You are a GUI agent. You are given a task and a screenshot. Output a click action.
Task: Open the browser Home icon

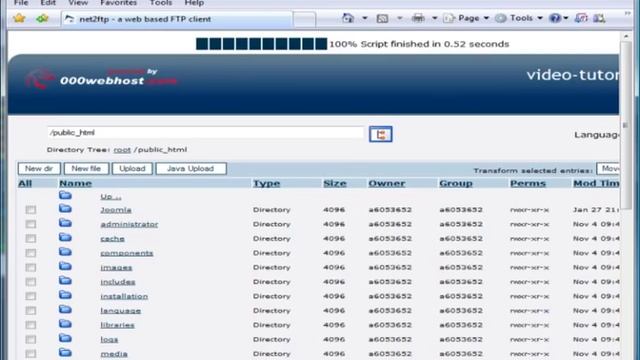348,18
